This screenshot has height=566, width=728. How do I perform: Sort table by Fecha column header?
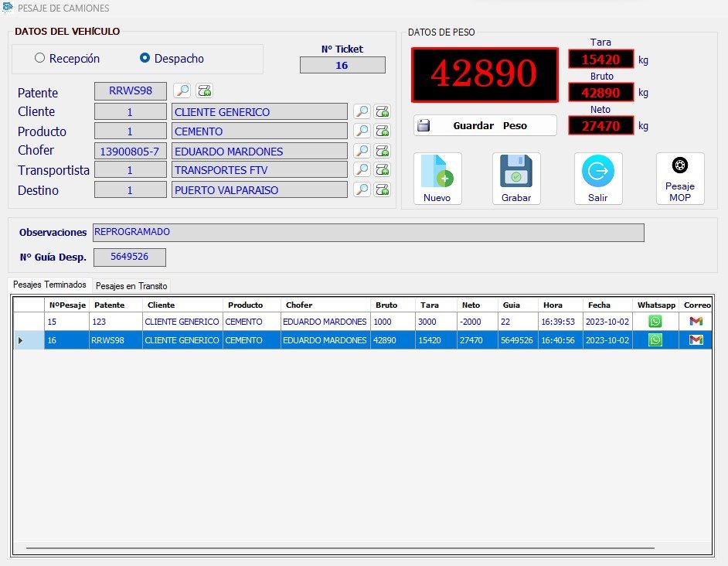click(607, 305)
